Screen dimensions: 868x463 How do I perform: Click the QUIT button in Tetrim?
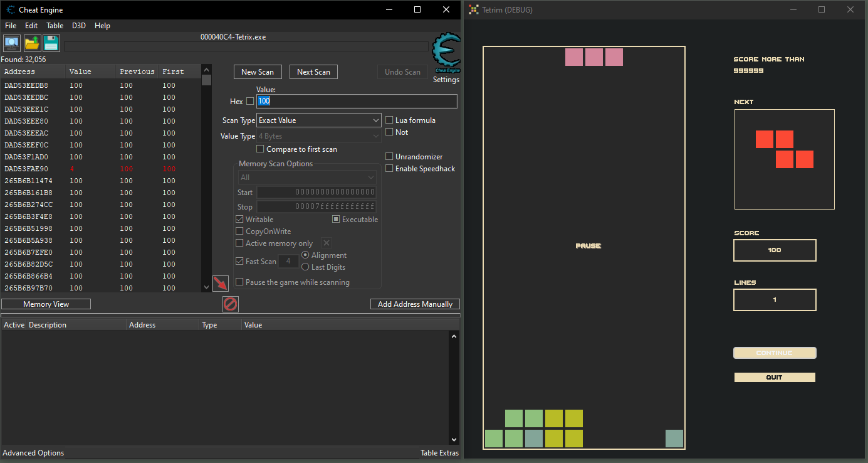click(775, 377)
